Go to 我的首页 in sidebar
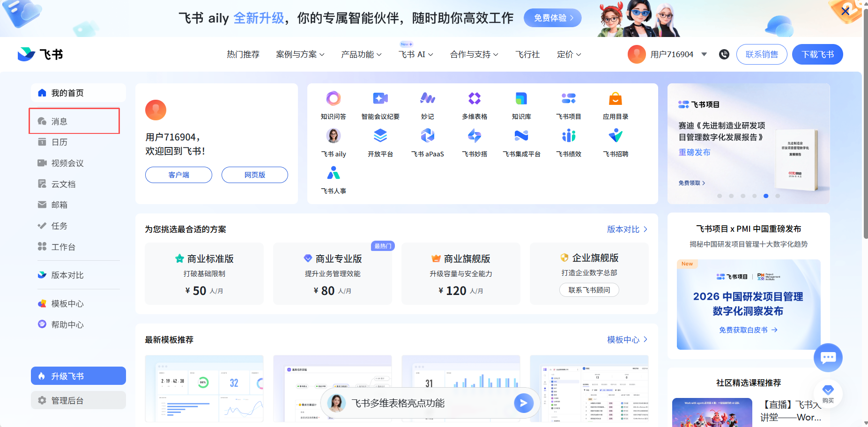 (x=78, y=93)
